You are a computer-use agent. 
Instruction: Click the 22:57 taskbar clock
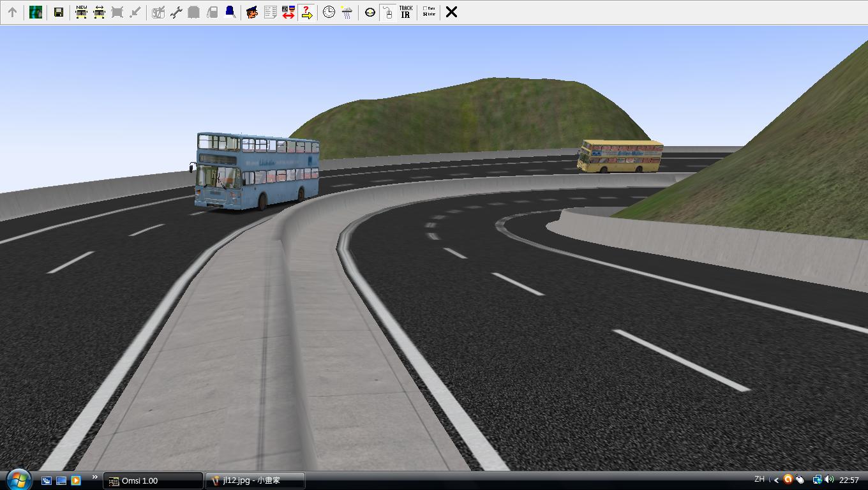click(849, 480)
